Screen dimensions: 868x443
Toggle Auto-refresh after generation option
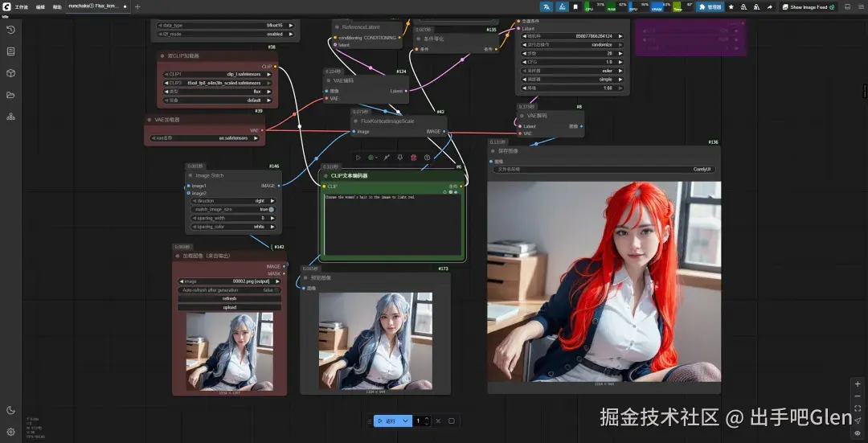pos(229,290)
